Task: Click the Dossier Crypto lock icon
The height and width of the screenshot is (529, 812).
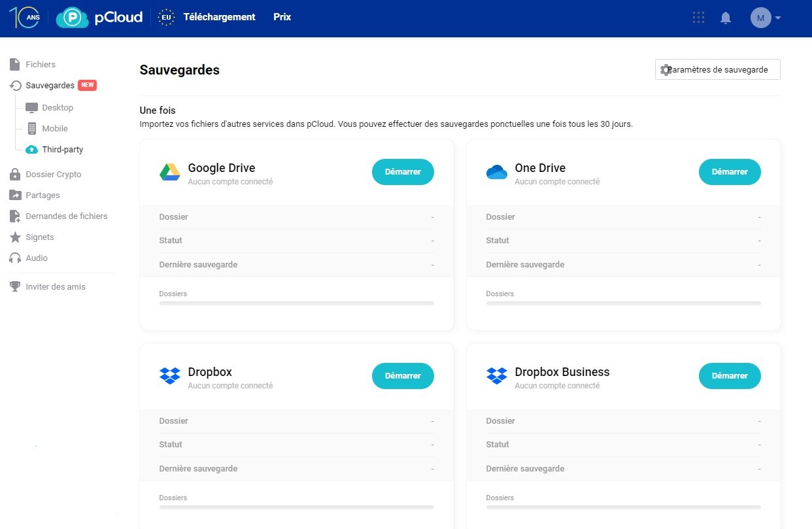Action: coord(14,175)
